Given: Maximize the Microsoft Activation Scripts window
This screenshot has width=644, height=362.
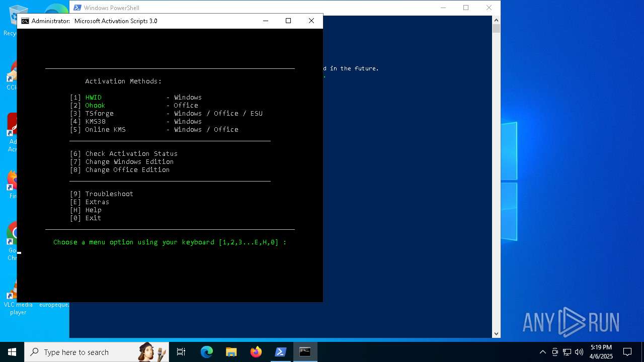Looking at the screenshot, I should point(288,21).
